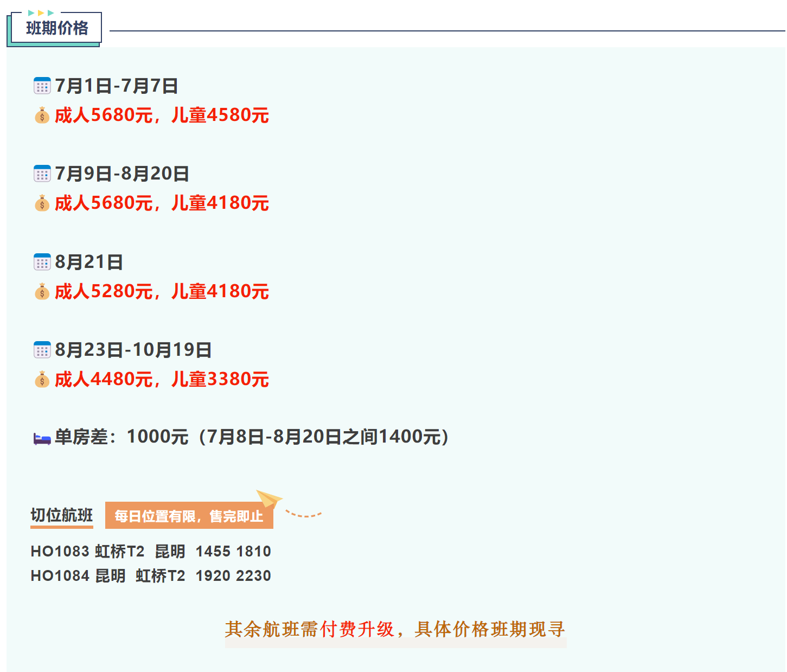Select the date text 7月9日-8月20日

(122, 174)
